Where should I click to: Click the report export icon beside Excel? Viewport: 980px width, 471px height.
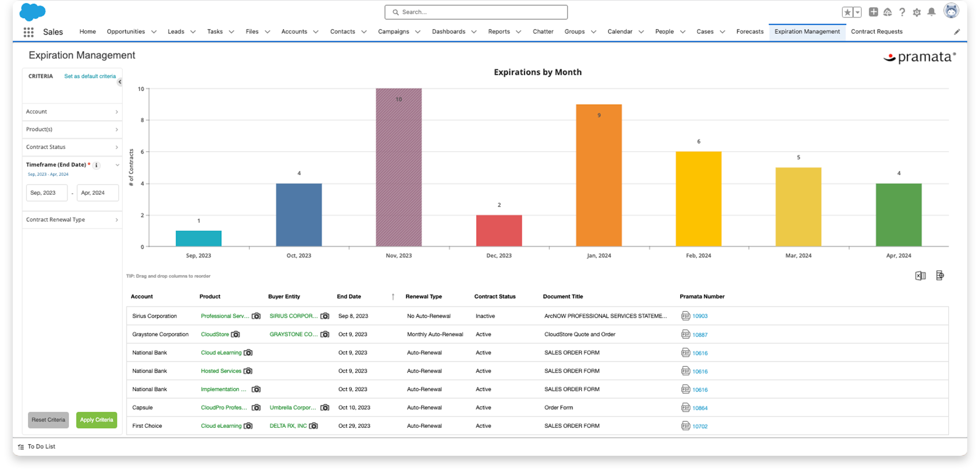(940, 276)
